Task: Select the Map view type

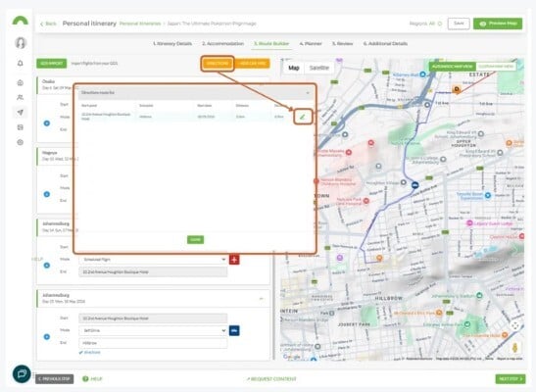Action: tap(294, 68)
